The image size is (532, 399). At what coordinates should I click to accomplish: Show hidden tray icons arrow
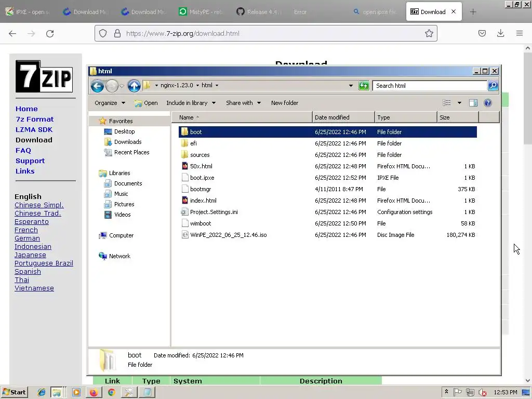click(x=446, y=392)
